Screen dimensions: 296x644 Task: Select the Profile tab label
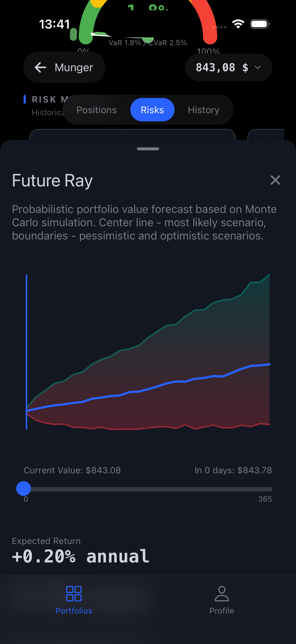[x=221, y=611]
